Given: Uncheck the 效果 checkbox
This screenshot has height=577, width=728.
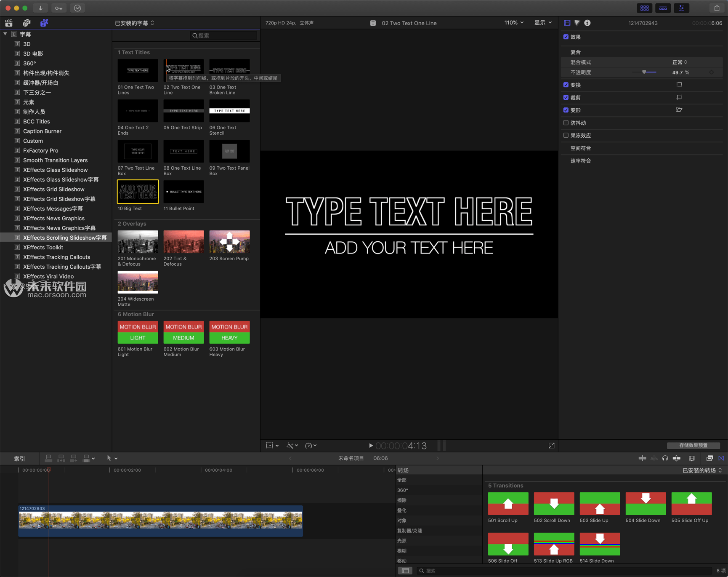Looking at the screenshot, I should [x=566, y=37].
